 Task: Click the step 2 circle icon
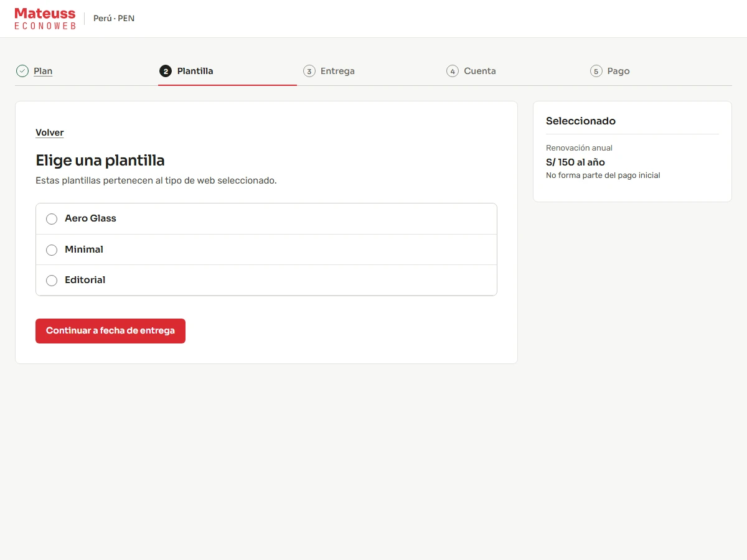tap(166, 71)
